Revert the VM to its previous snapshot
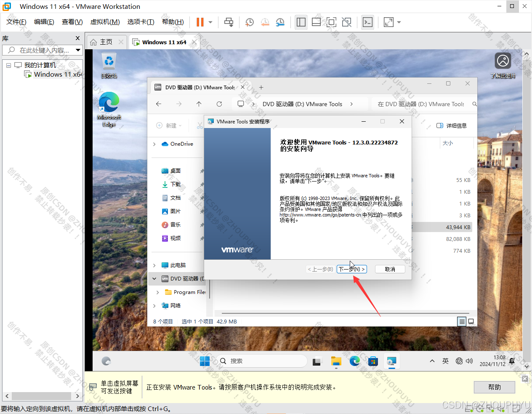 265,22
